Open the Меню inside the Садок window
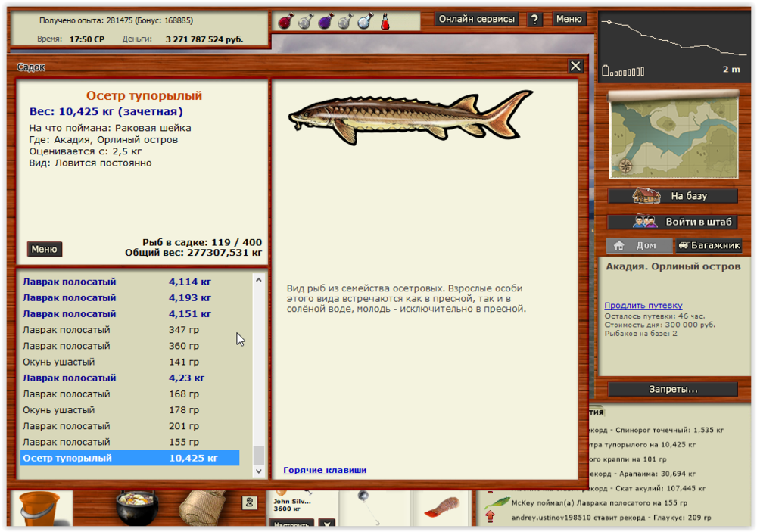 [44, 248]
